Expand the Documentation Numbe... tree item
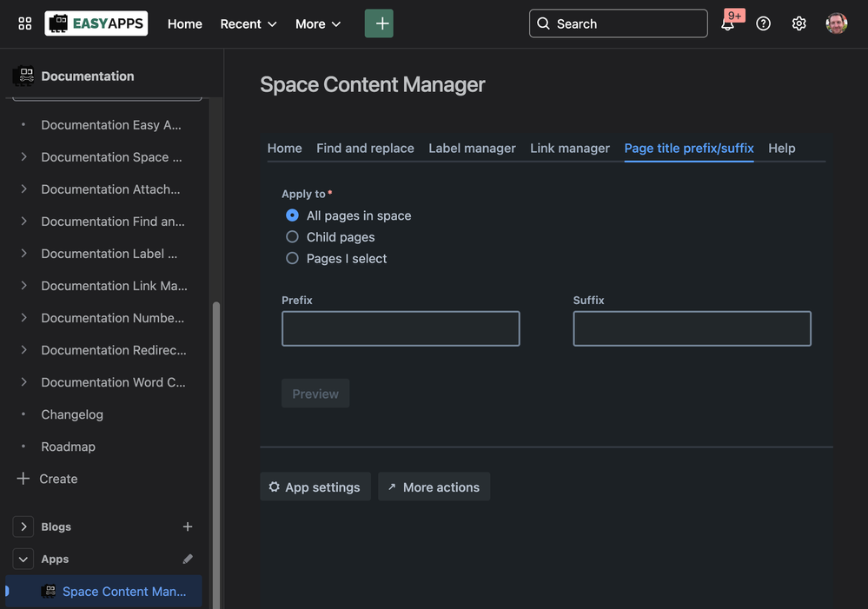 pos(23,317)
